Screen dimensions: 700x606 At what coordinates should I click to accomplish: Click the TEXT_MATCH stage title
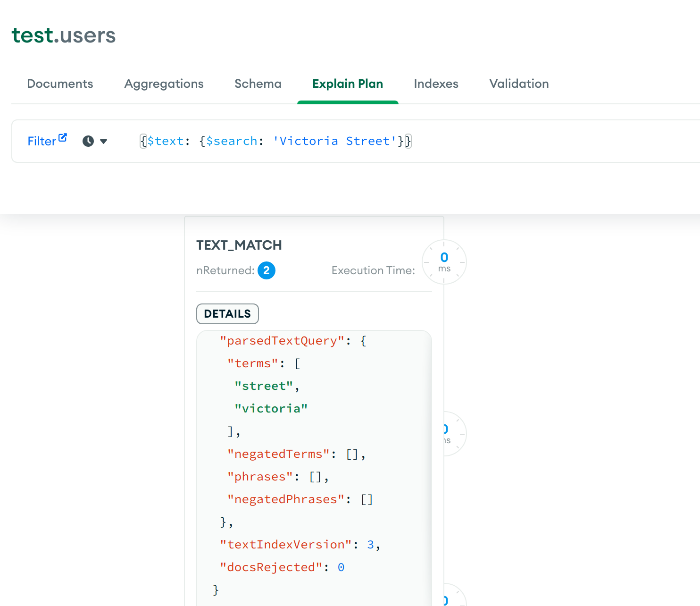click(x=239, y=245)
